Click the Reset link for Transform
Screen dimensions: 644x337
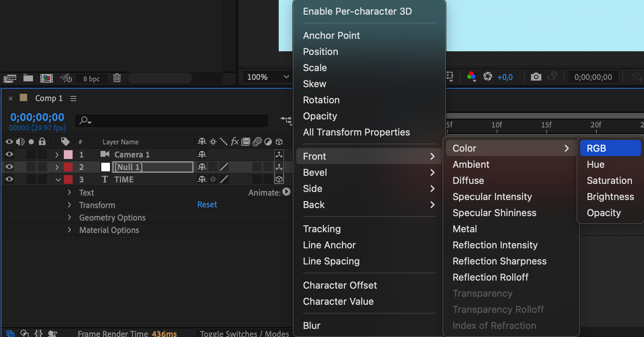click(207, 205)
